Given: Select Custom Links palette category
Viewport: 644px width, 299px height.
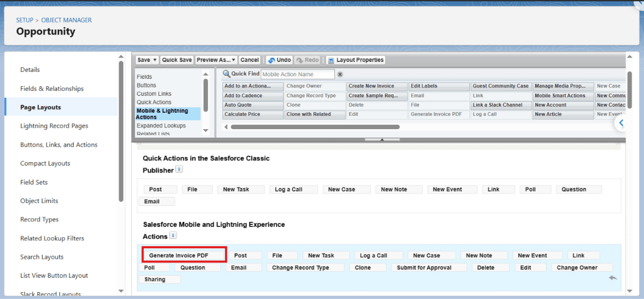Looking at the screenshot, I should (x=154, y=94).
